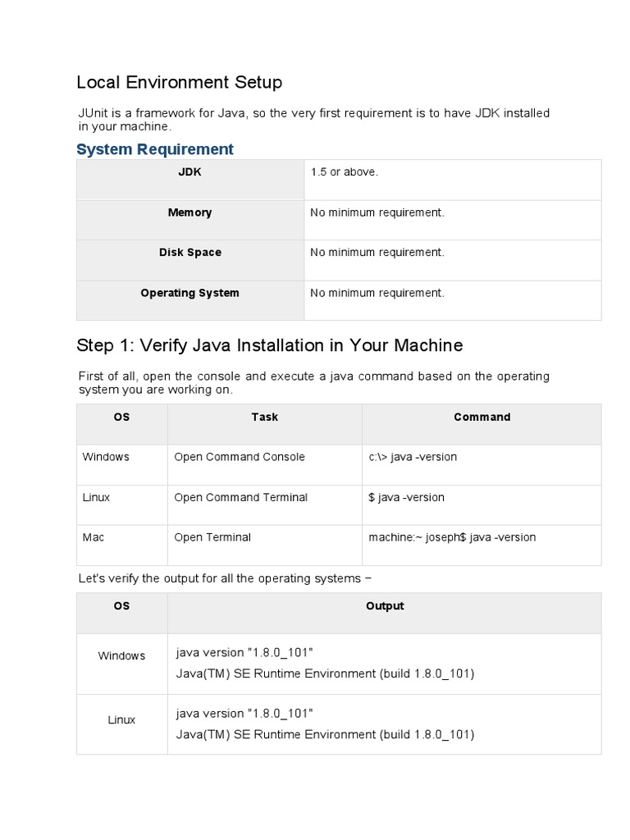The height and width of the screenshot is (840, 630).
Task: Click the "Local Environment Setup" heading
Action: click(179, 83)
